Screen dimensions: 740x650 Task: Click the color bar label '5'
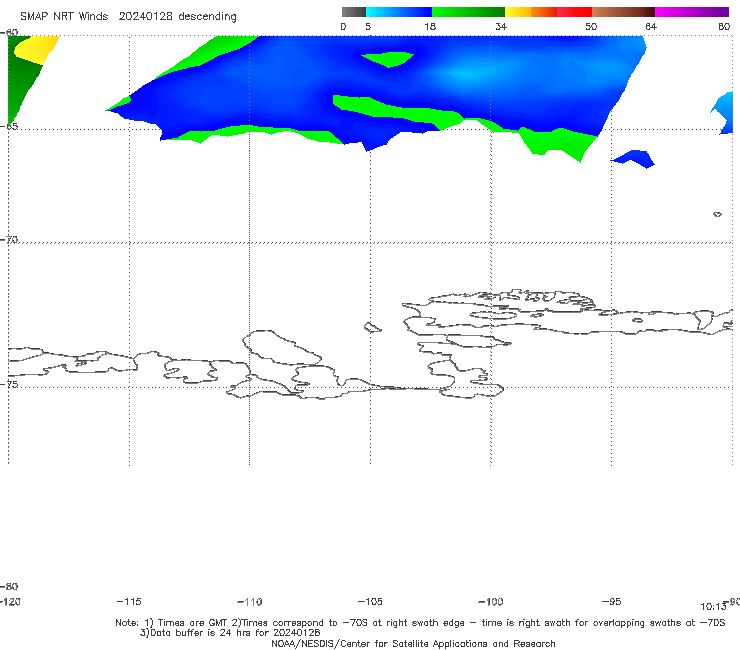click(x=368, y=26)
